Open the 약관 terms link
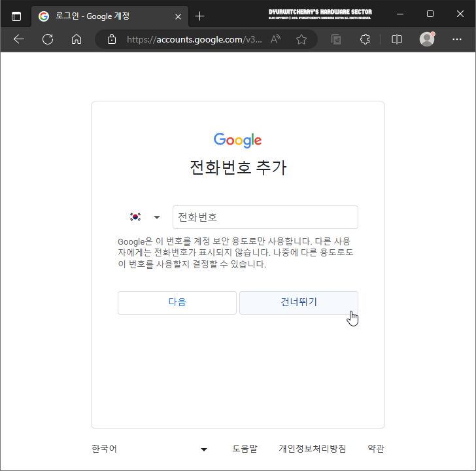The height and width of the screenshot is (471, 476). point(376,449)
